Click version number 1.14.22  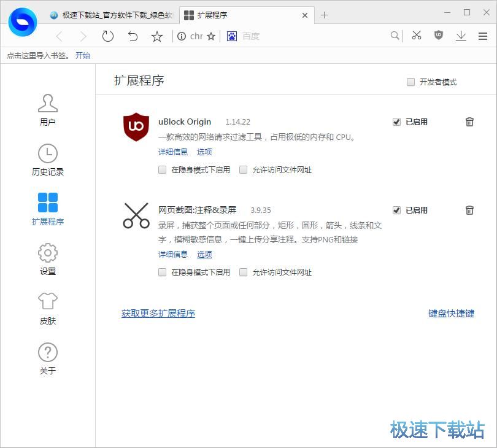(237, 122)
